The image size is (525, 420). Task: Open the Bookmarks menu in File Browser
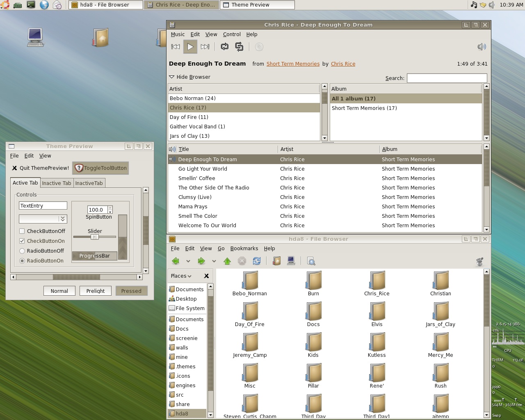[244, 249]
